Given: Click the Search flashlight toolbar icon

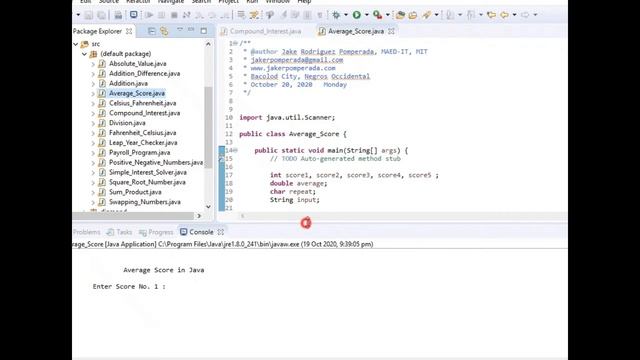Looking at the screenshot, I should click(x=427, y=15).
